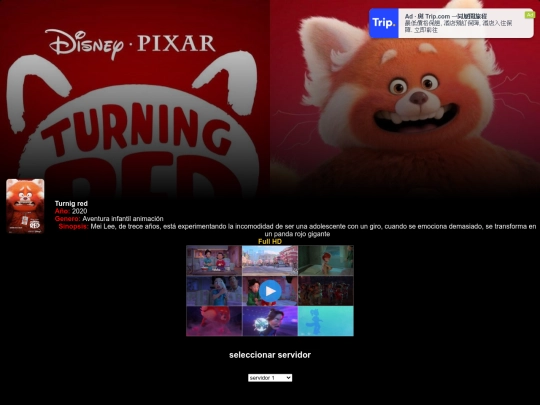Click the 'Año:' label

coord(62,211)
